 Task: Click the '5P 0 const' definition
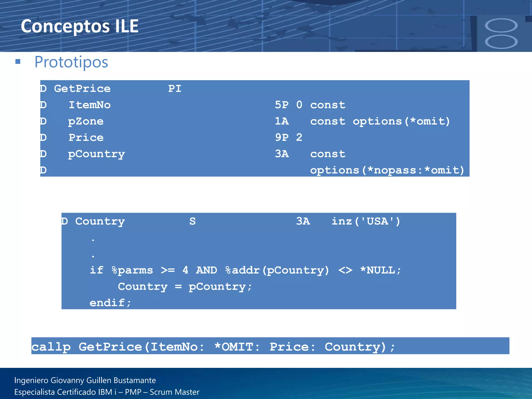(x=310, y=105)
